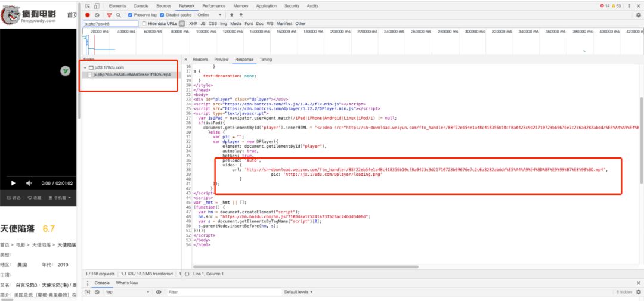Click pretty-print braces icon
Image resolution: width=644 pixels, height=301 pixels.
pos(187,274)
